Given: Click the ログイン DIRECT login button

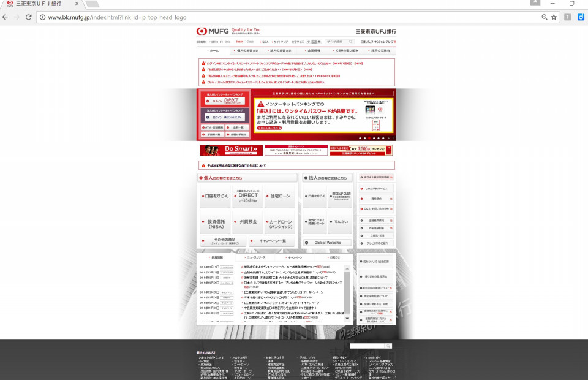Looking at the screenshot, I should (225, 101).
